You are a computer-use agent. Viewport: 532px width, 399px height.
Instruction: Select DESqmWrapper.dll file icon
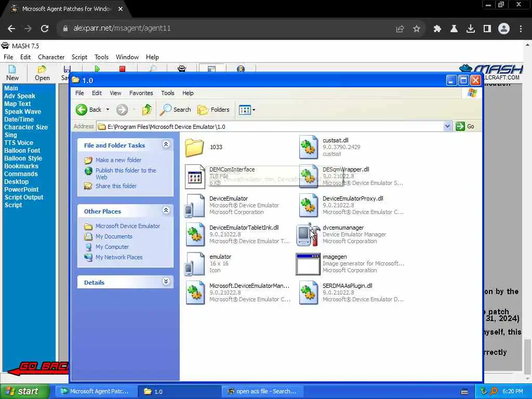tap(309, 177)
